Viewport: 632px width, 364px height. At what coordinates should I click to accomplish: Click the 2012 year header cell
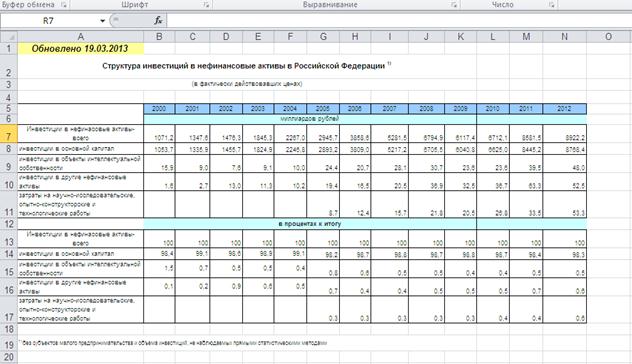tap(564, 108)
